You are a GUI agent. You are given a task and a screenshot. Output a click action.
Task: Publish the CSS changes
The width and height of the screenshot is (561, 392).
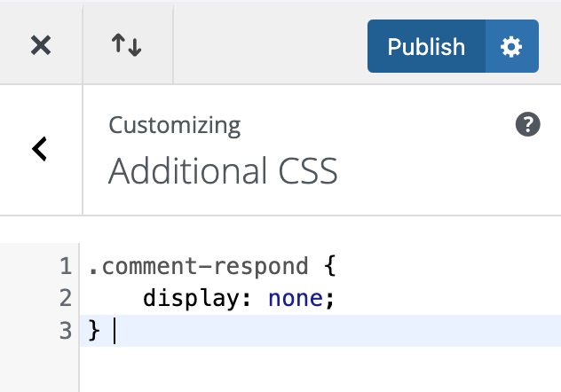coord(426,46)
